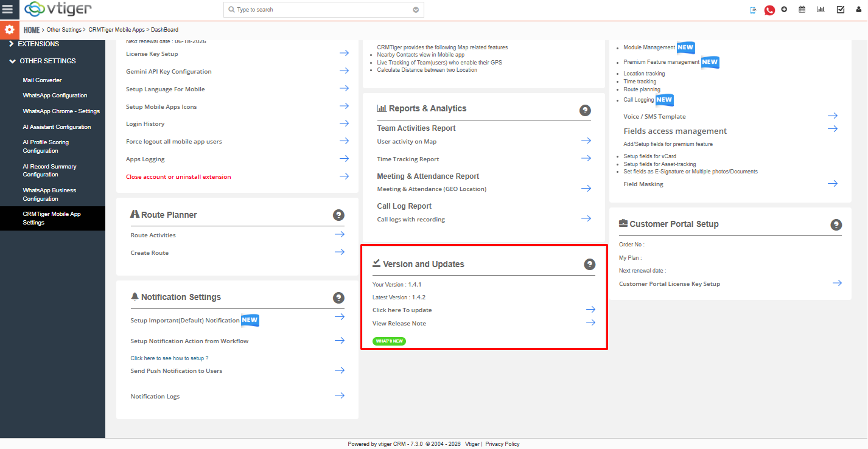Click Setup Notification Action from Workflow text
The height and width of the screenshot is (449, 868).
(x=189, y=341)
